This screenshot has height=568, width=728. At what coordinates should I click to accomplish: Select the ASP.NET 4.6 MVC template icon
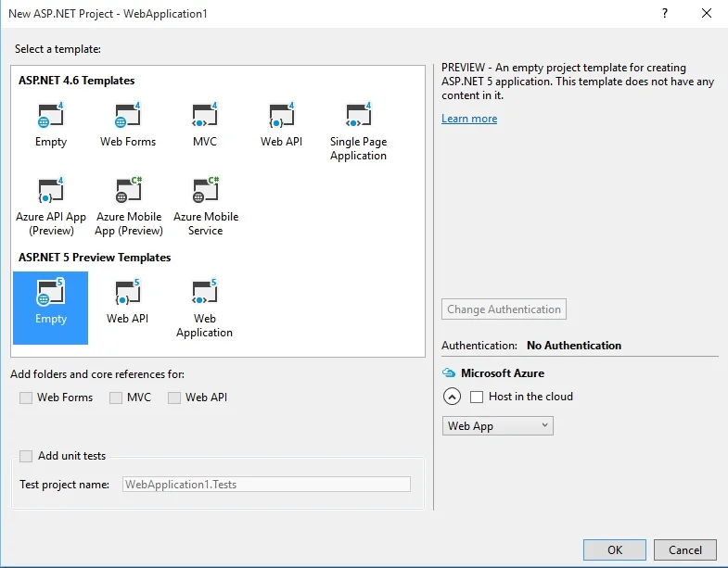[x=205, y=115]
